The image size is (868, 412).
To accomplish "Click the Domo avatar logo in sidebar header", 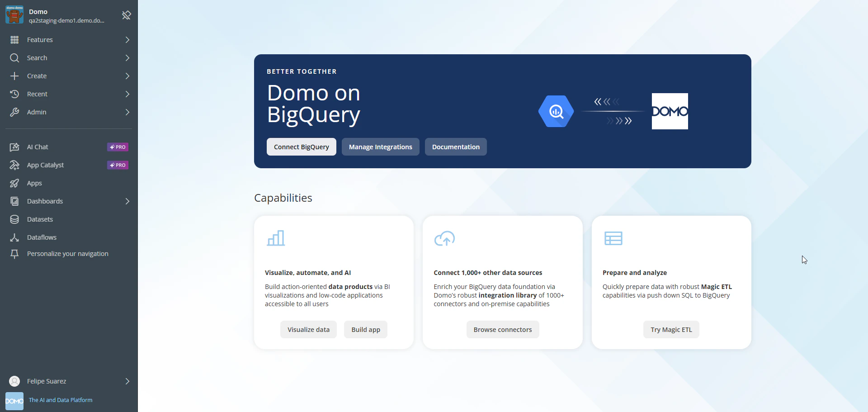I will click(x=14, y=14).
